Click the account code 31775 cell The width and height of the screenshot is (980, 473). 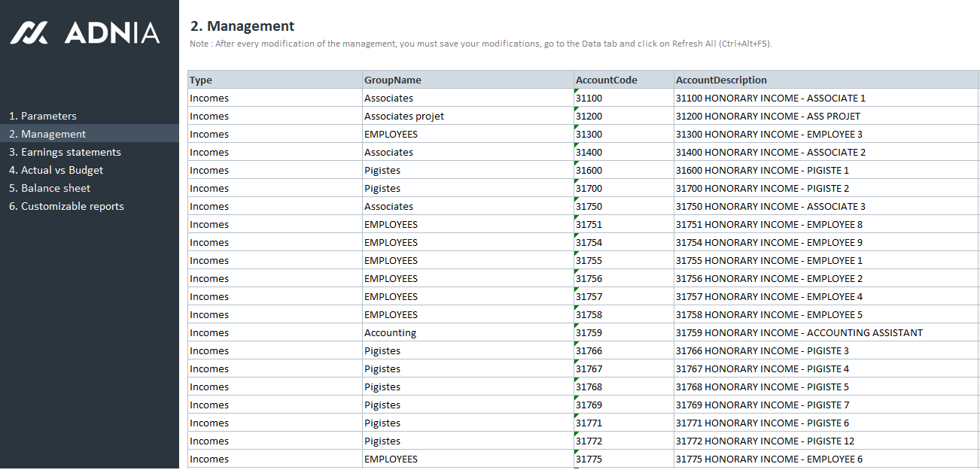tap(589, 459)
